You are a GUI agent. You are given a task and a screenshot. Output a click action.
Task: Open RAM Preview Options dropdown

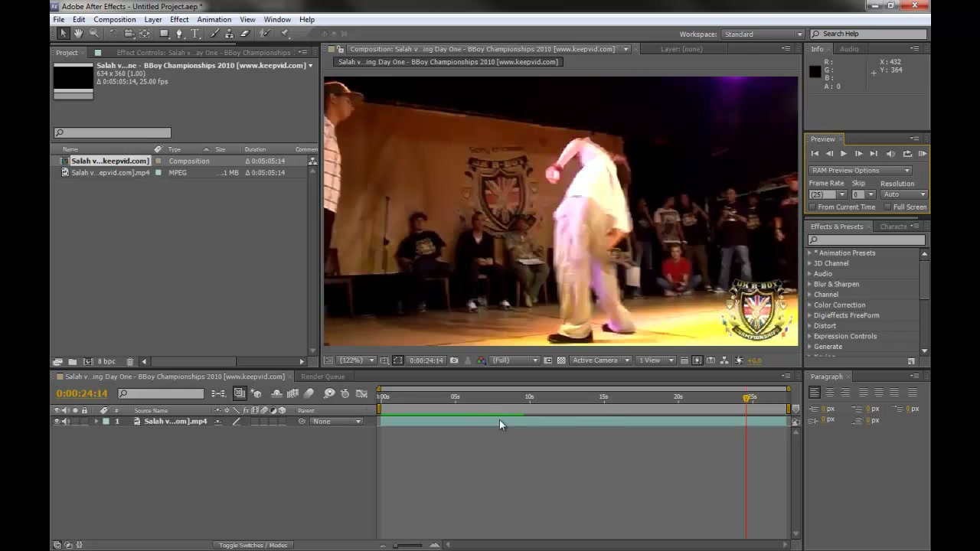click(860, 171)
